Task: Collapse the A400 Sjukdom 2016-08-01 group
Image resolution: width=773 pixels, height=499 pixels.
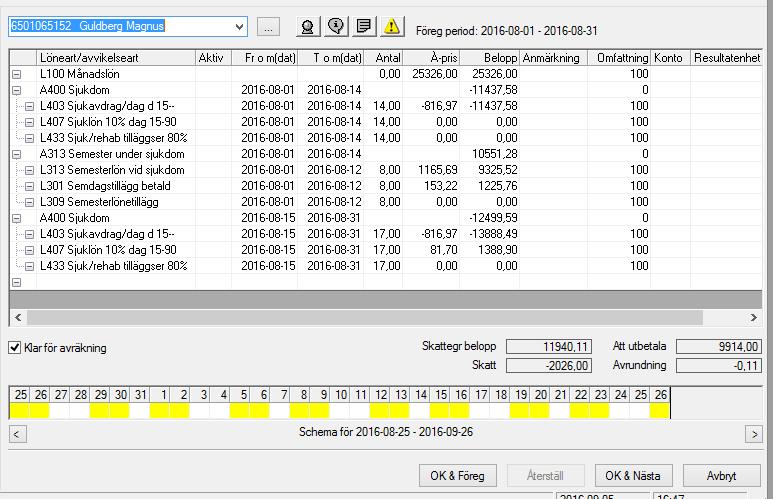Action: point(17,90)
